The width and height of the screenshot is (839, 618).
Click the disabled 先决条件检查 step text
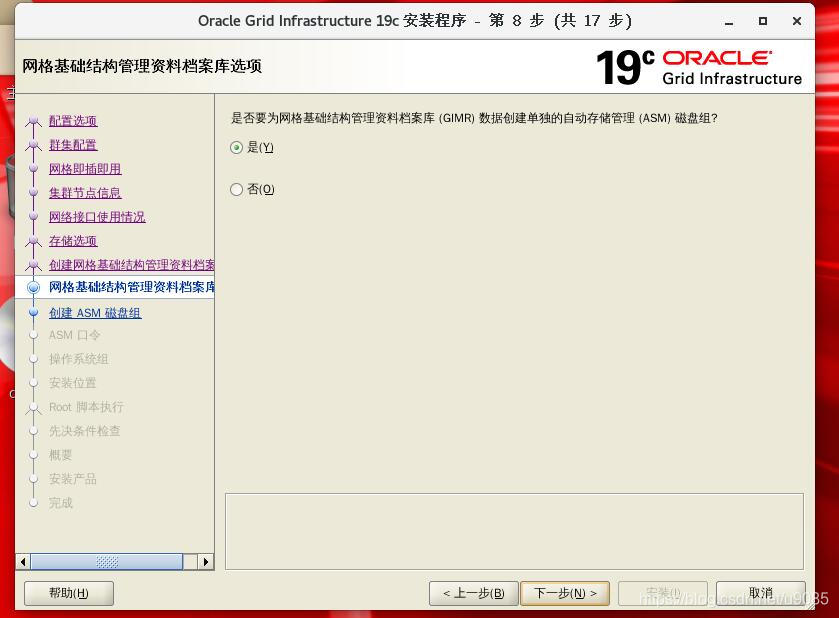click(x=85, y=431)
